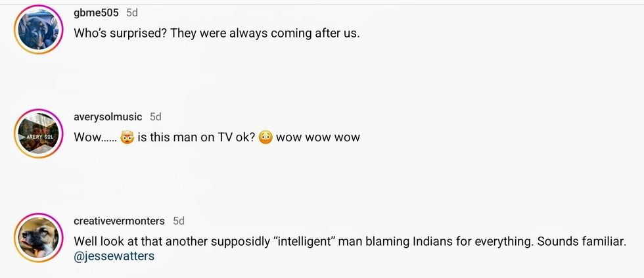Open gbme505's profile picture with dog
Viewport: 644px width, 278px height.
pos(38,29)
